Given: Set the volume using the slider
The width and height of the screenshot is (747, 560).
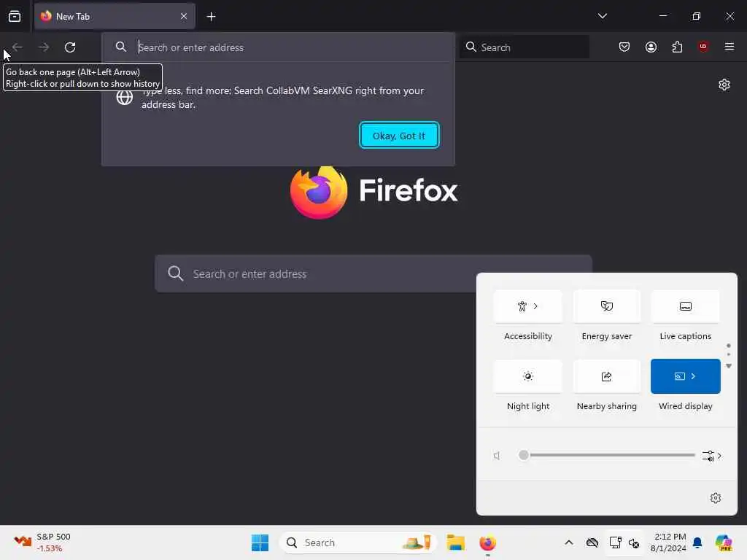Looking at the screenshot, I should [x=607, y=455].
